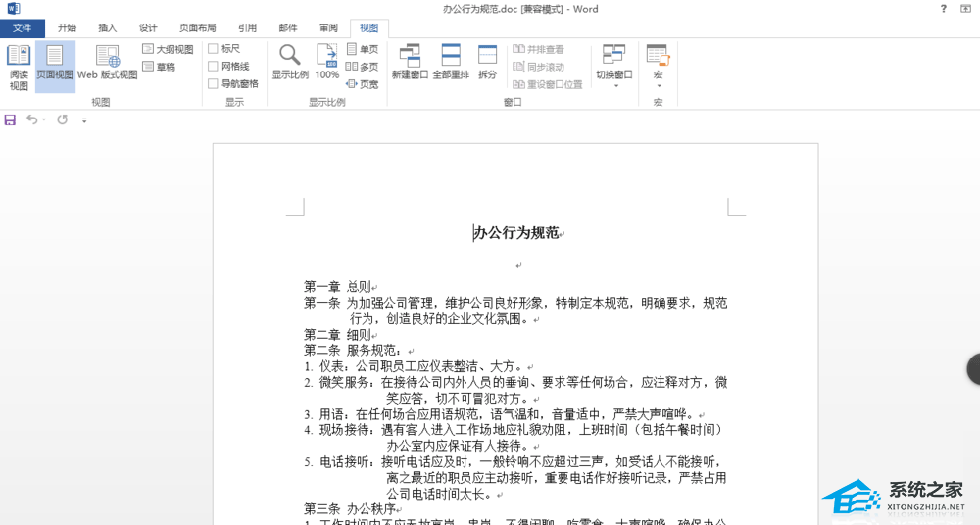Click the document title 办公行为规范
The height and width of the screenshot is (525, 980).
(516, 233)
